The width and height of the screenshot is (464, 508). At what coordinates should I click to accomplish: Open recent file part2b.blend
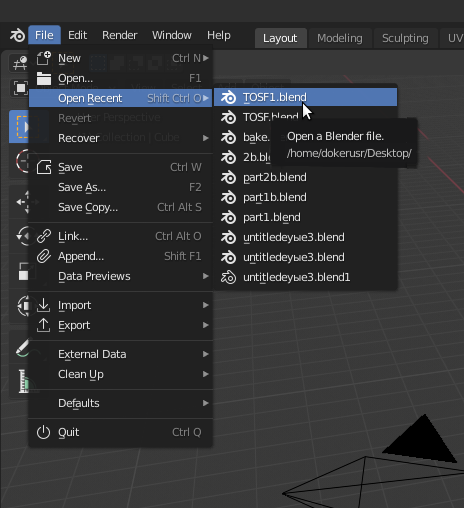click(x=305, y=177)
